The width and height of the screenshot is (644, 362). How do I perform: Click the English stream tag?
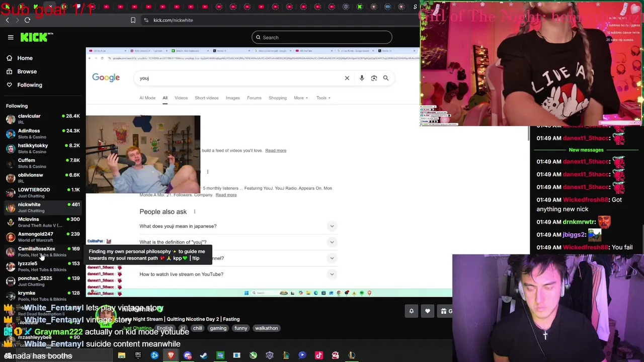(x=165, y=328)
